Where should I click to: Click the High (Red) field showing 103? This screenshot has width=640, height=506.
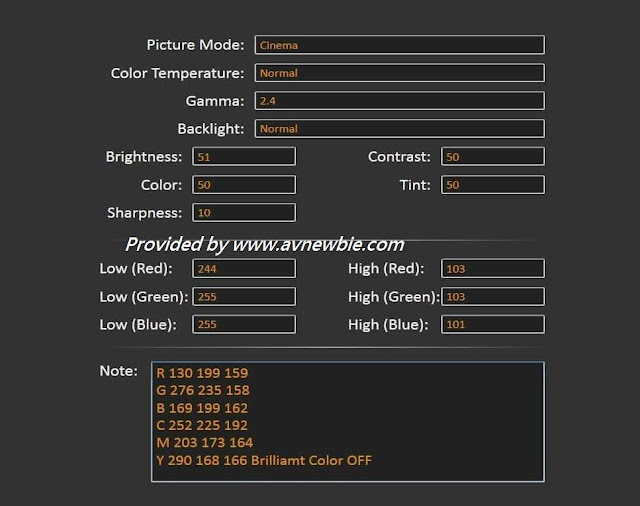[493, 269]
